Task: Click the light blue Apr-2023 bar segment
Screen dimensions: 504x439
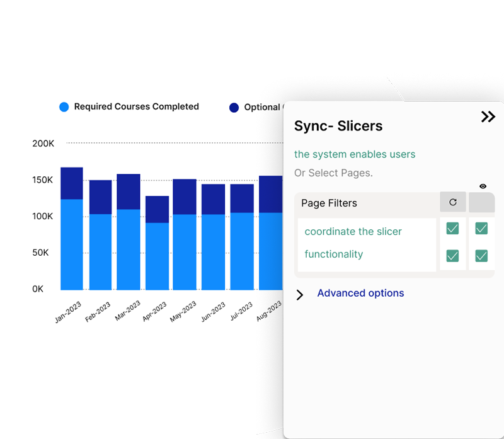Action: click(157, 256)
